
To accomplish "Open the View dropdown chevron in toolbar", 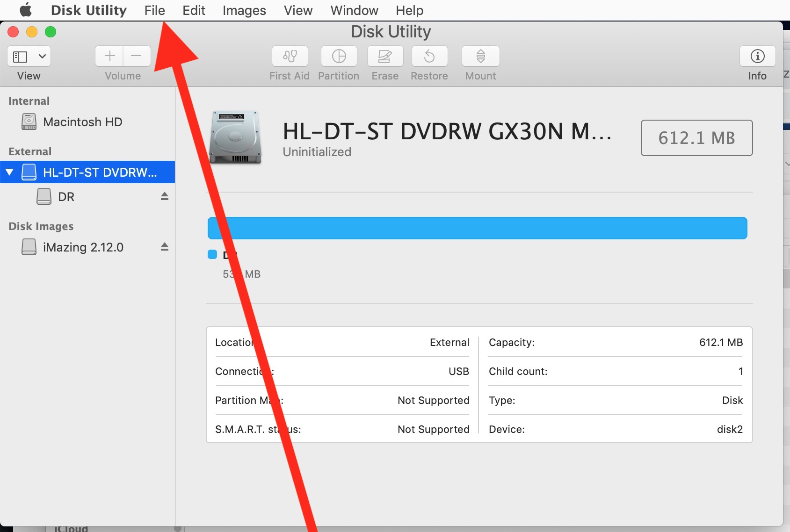I will point(42,57).
